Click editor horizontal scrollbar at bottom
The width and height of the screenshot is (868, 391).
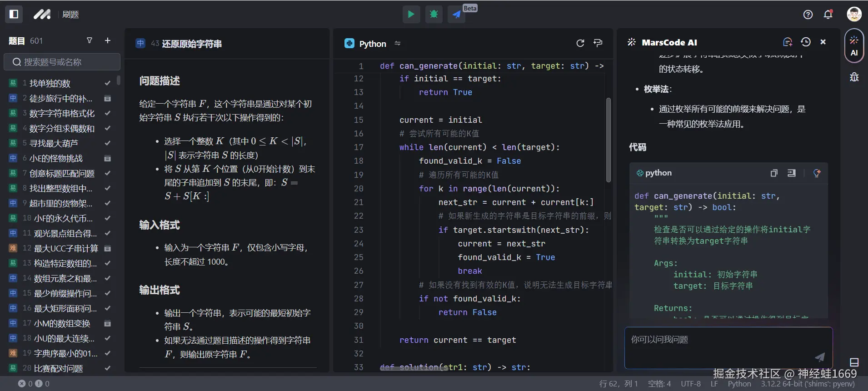point(414,369)
